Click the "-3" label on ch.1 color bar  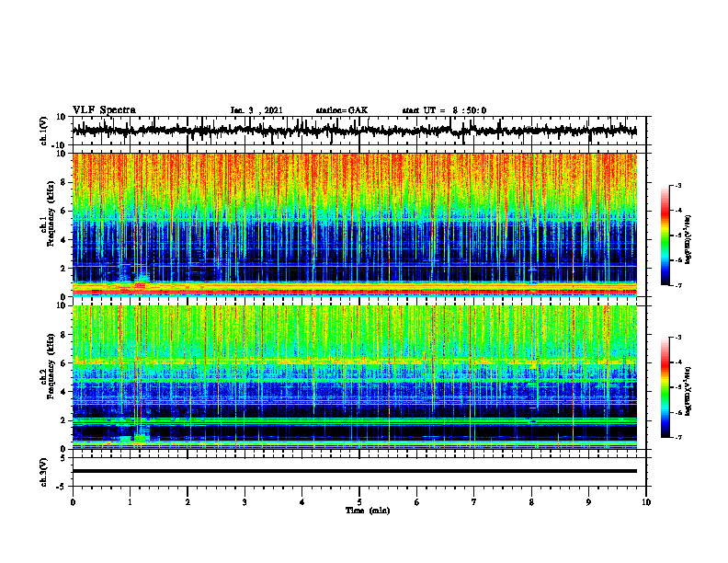[x=678, y=185]
